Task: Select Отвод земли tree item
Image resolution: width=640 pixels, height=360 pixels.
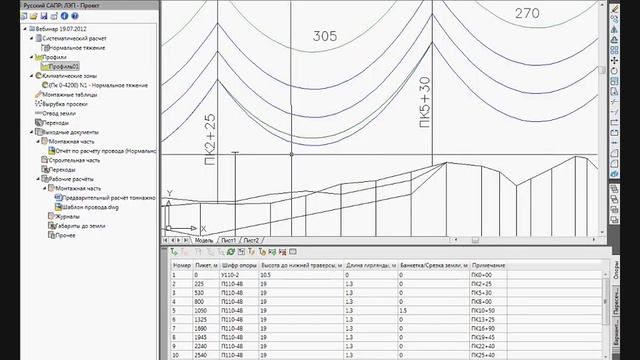Action: point(59,113)
